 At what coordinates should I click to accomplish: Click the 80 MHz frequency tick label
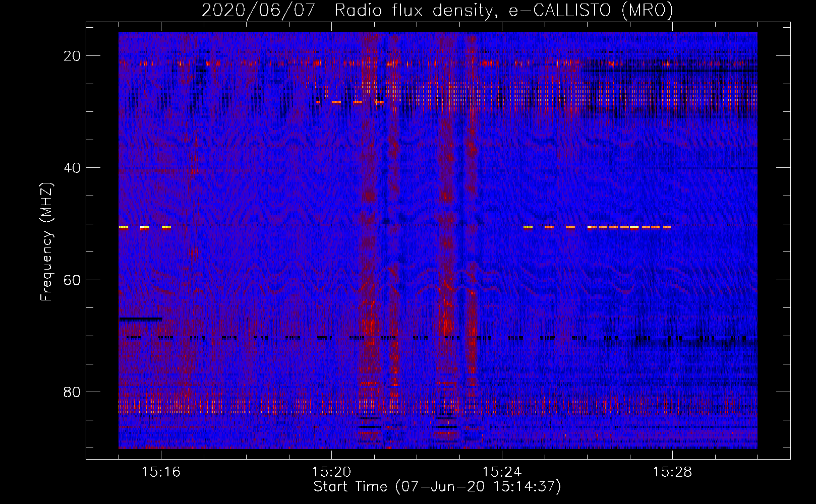(x=73, y=392)
